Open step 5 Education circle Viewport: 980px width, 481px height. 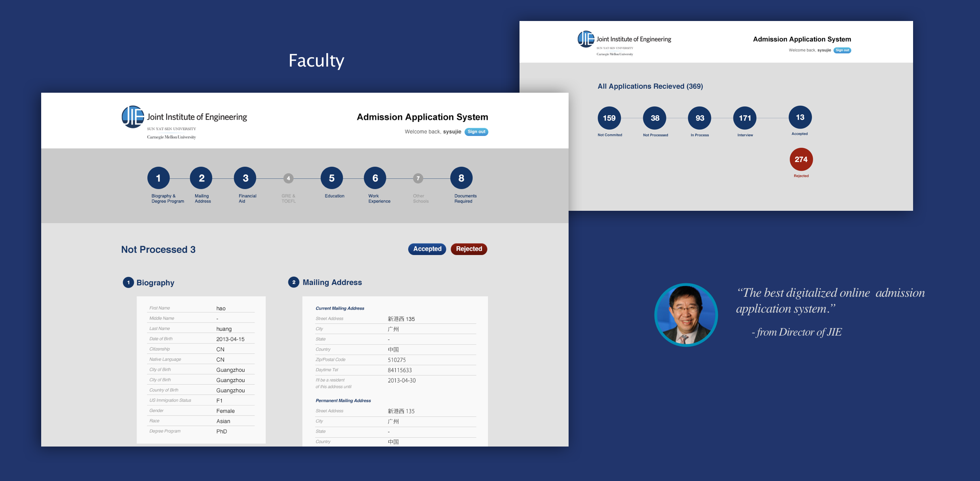click(x=332, y=178)
